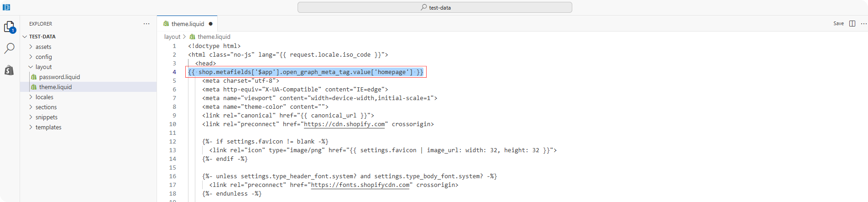Image resolution: width=868 pixels, height=202 pixels.
Task: Open the Search view icon
Action: pyautogui.click(x=9, y=48)
